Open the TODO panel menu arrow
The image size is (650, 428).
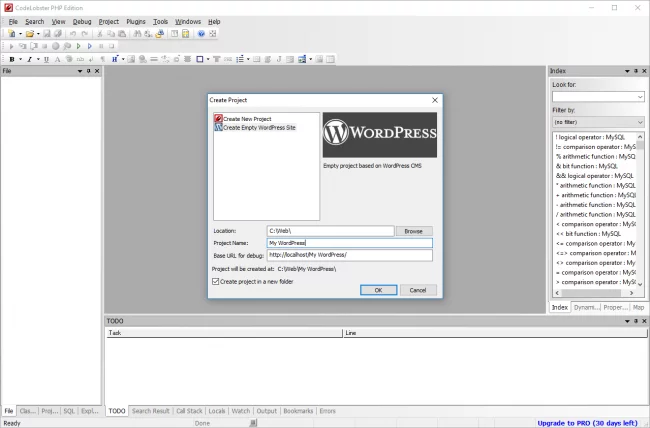click(x=627, y=321)
